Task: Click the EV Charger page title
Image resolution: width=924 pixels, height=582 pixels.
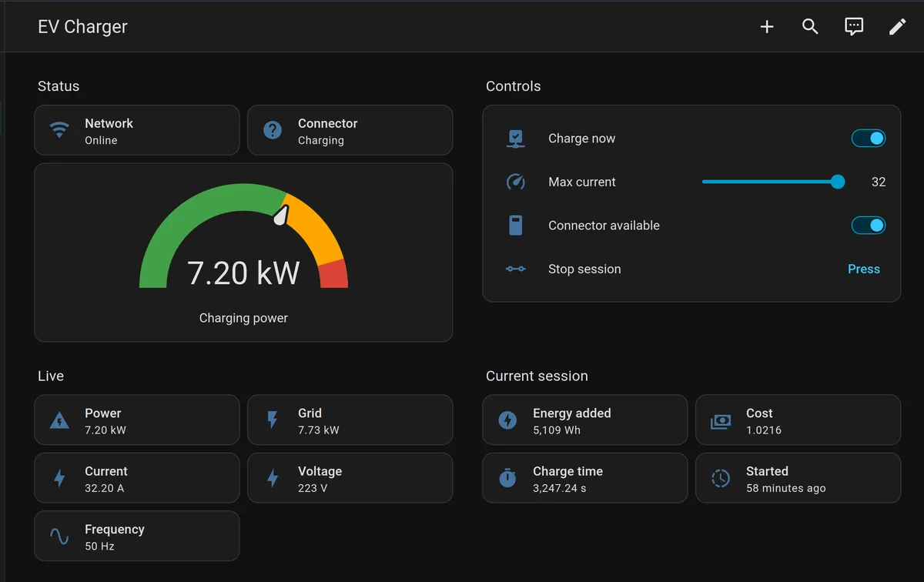Action: coord(82,27)
